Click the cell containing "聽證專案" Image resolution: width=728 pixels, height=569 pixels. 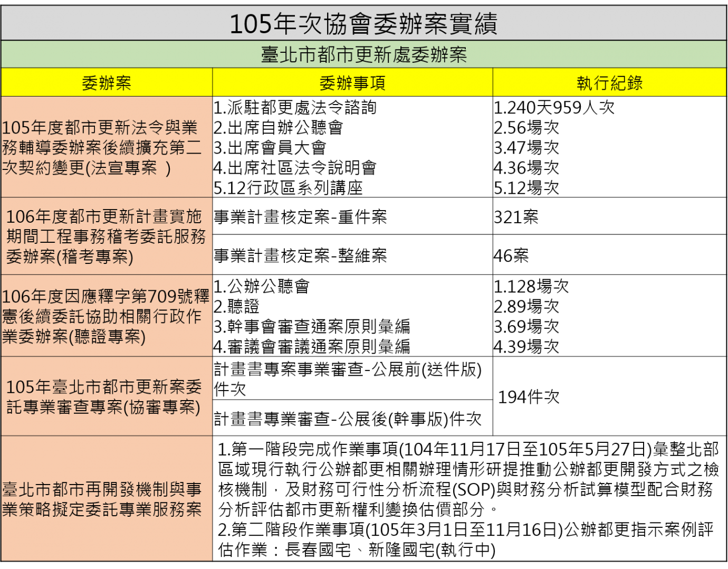pyautogui.click(x=107, y=316)
